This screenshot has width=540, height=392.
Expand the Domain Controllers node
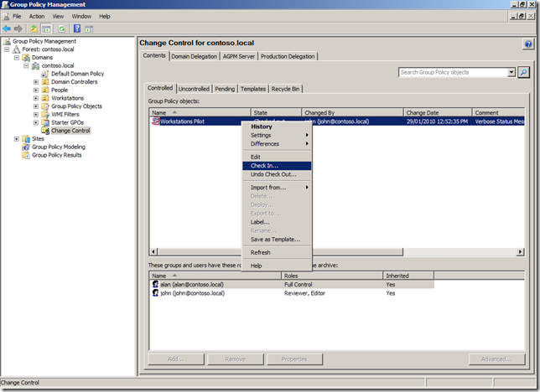[35, 82]
